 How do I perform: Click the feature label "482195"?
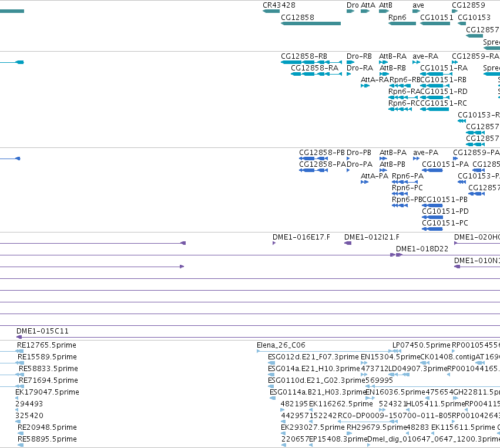294,405
